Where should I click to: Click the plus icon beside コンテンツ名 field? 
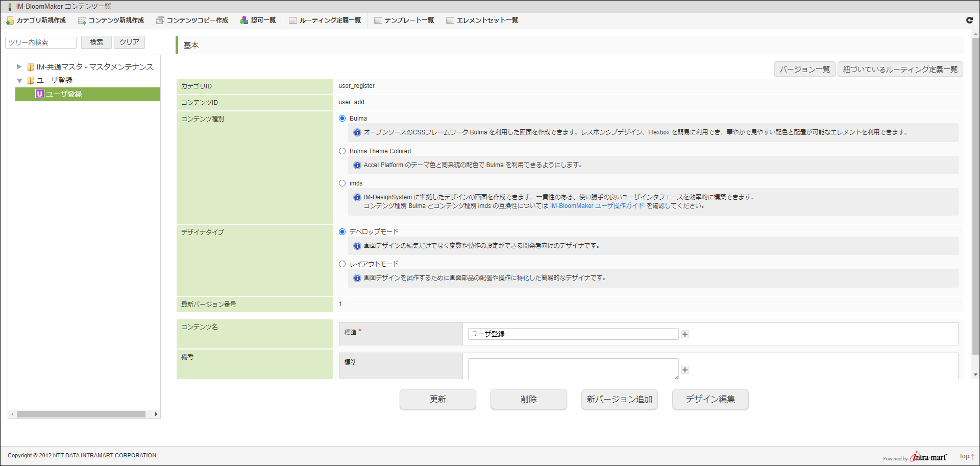pyautogui.click(x=685, y=334)
